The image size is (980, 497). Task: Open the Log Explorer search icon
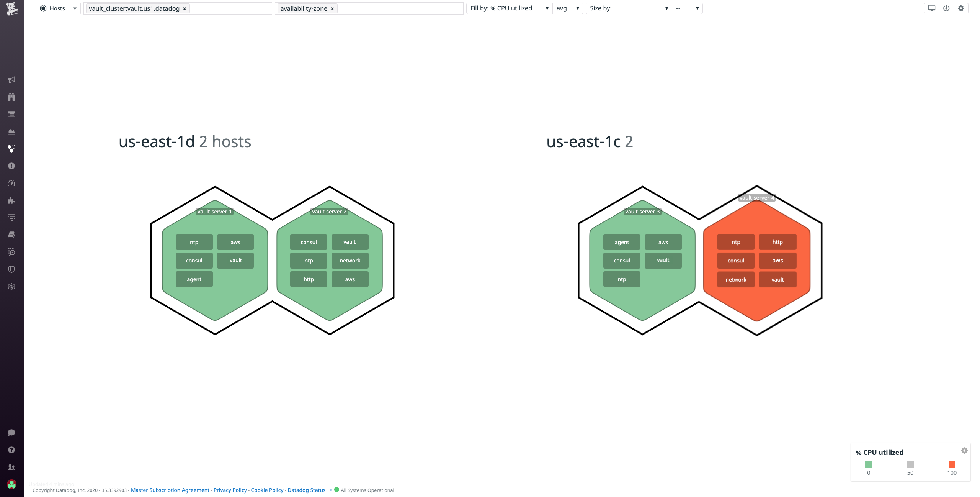pyautogui.click(x=11, y=252)
